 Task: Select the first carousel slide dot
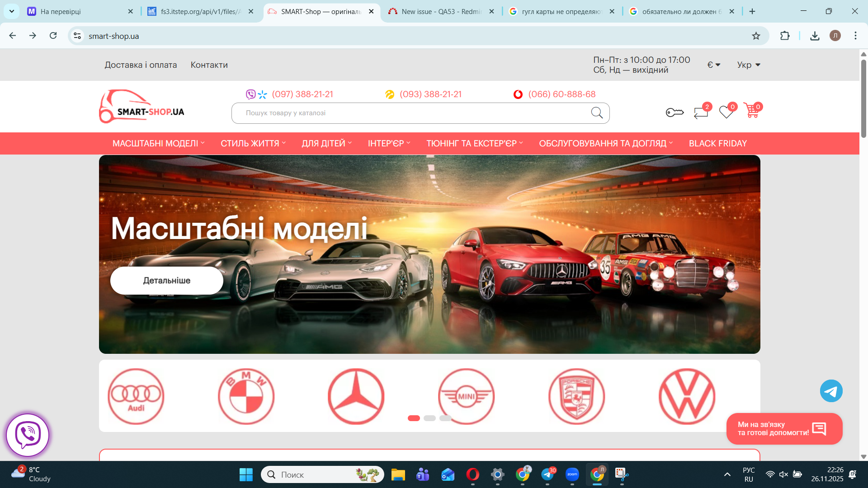coord(414,418)
